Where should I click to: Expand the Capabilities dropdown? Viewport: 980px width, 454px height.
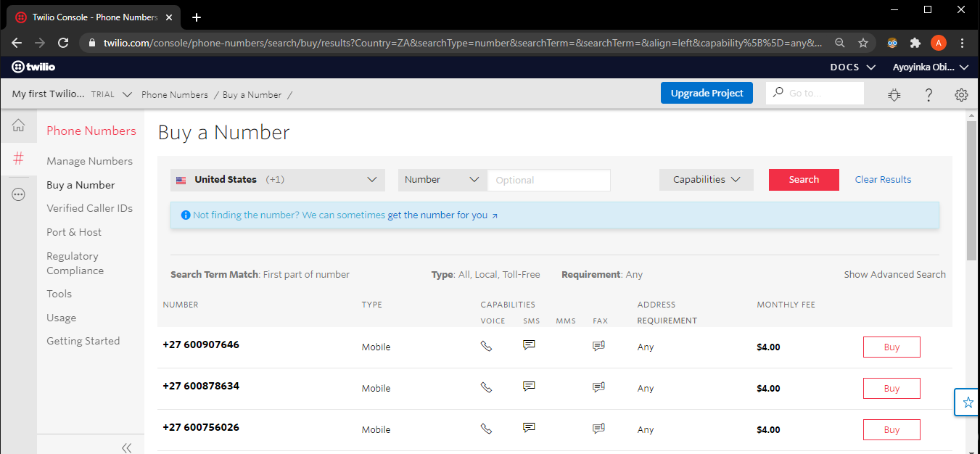click(x=707, y=180)
